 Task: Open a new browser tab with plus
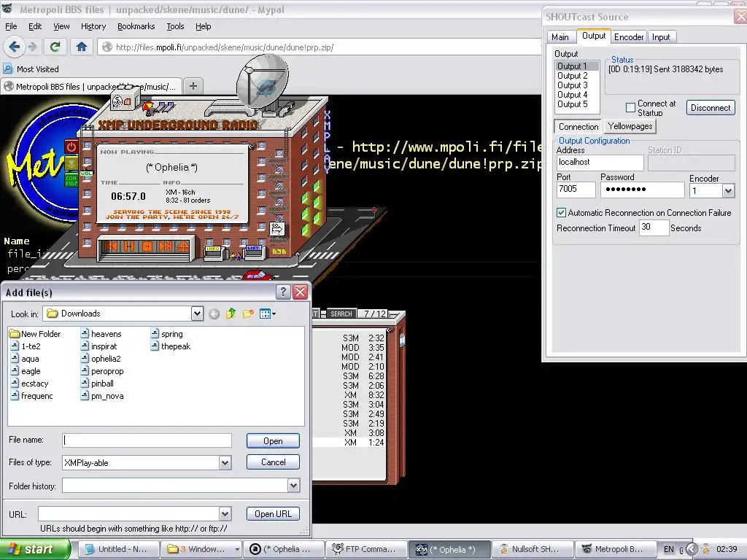pyautogui.click(x=193, y=86)
